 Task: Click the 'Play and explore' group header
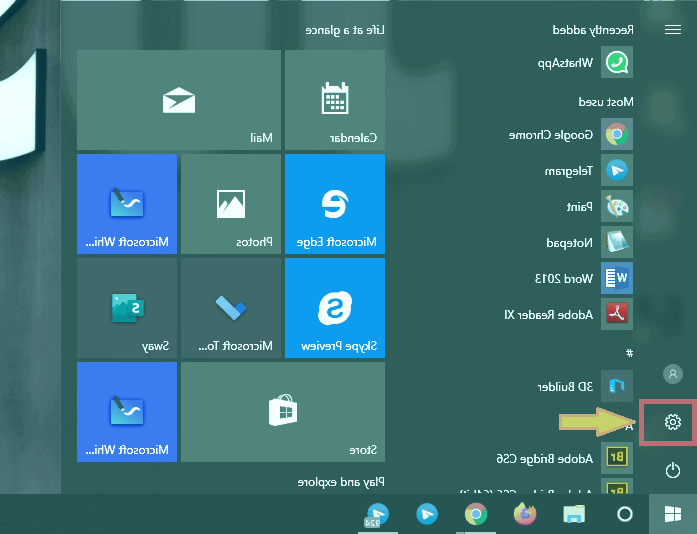[x=341, y=482]
